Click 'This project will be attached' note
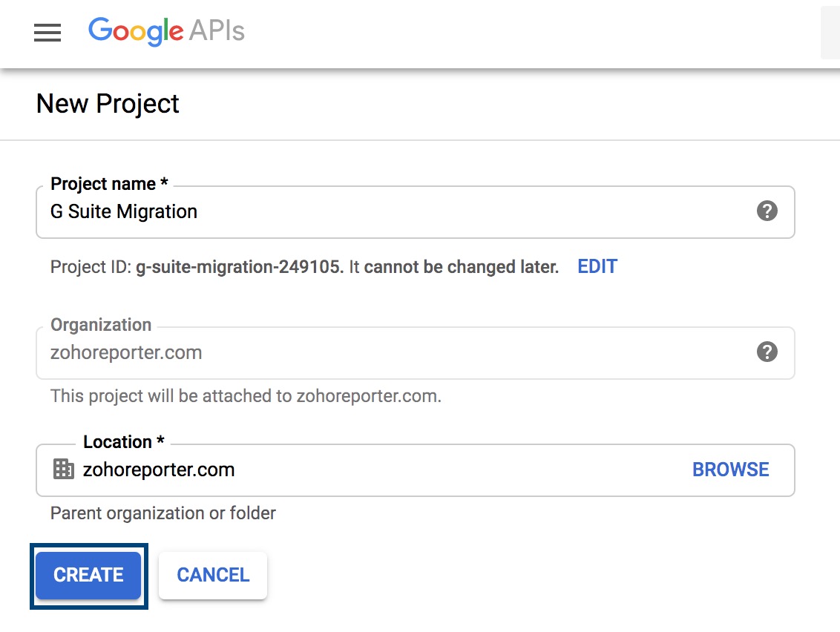 pyautogui.click(x=246, y=396)
